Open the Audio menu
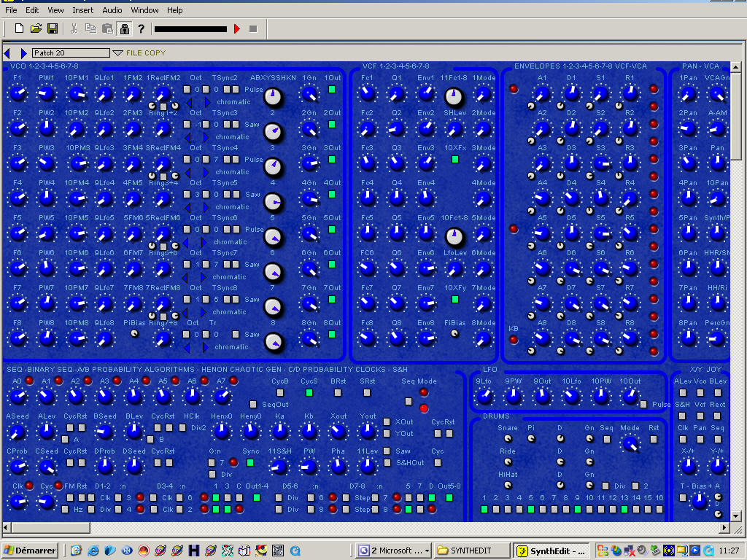This screenshot has width=747, height=560. pyautogui.click(x=112, y=10)
